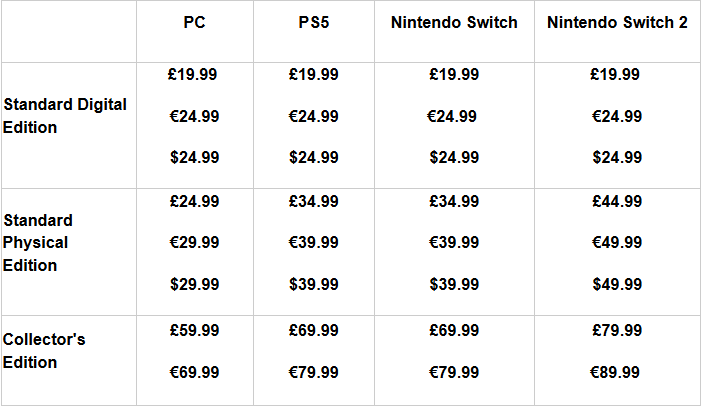Screen dimensions: 705x406
Task: Select Switch 2 Collector's Edition £79.99 price
Action: (x=617, y=330)
